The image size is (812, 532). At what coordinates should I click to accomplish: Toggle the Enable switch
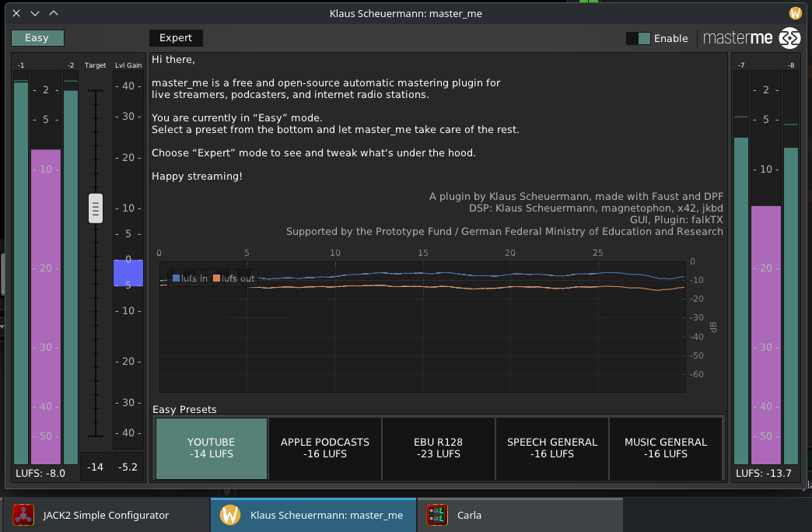pyautogui.click(x=638, y=38)
